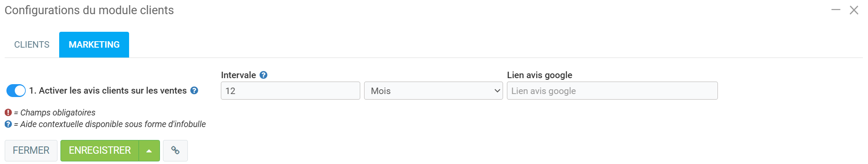Minimize the Configurations du module clients dialog
868x164 pixels.
coord(836,9)
